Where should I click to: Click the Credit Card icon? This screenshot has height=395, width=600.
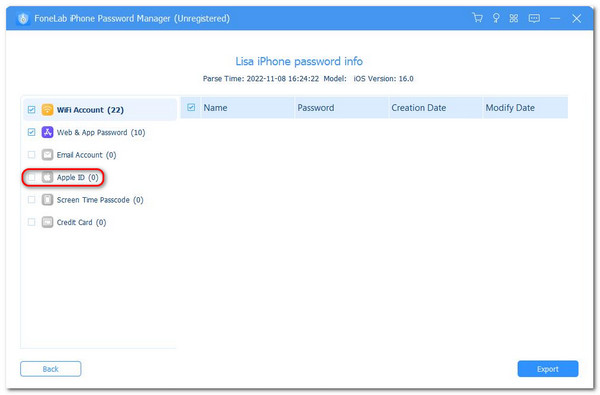47,222
